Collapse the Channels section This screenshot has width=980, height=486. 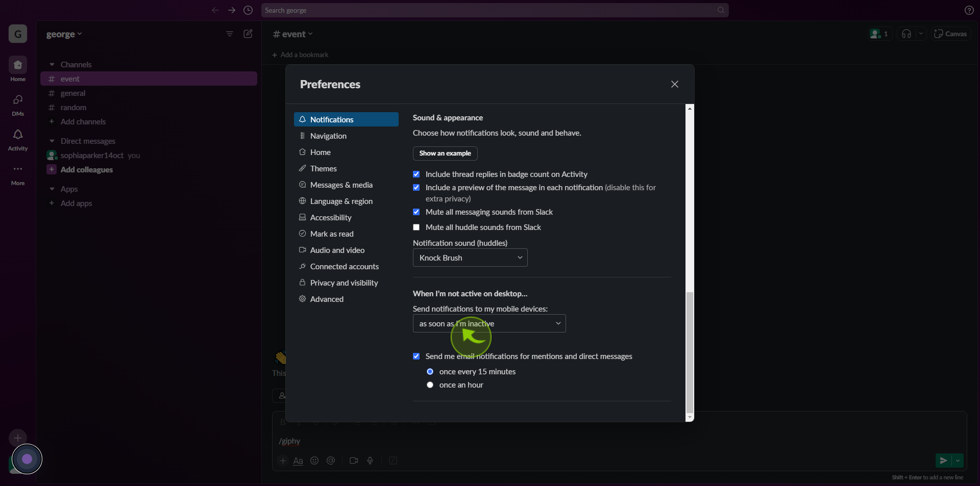pos(52,65)
